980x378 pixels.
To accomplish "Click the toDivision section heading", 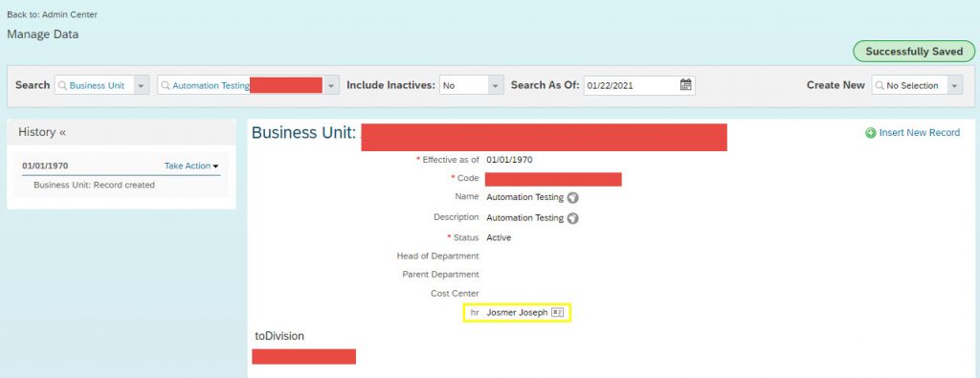I will click(x=279, y=336).
